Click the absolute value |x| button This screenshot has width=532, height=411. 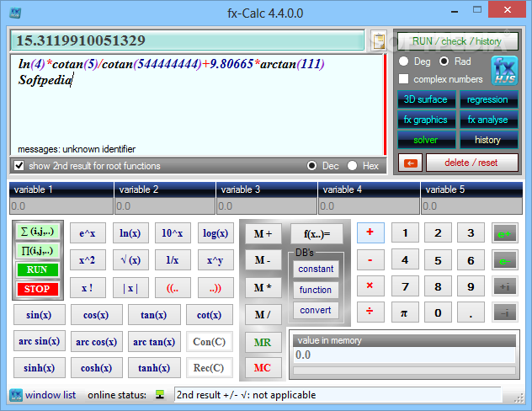pyautogui.click(x=130, y=288)
